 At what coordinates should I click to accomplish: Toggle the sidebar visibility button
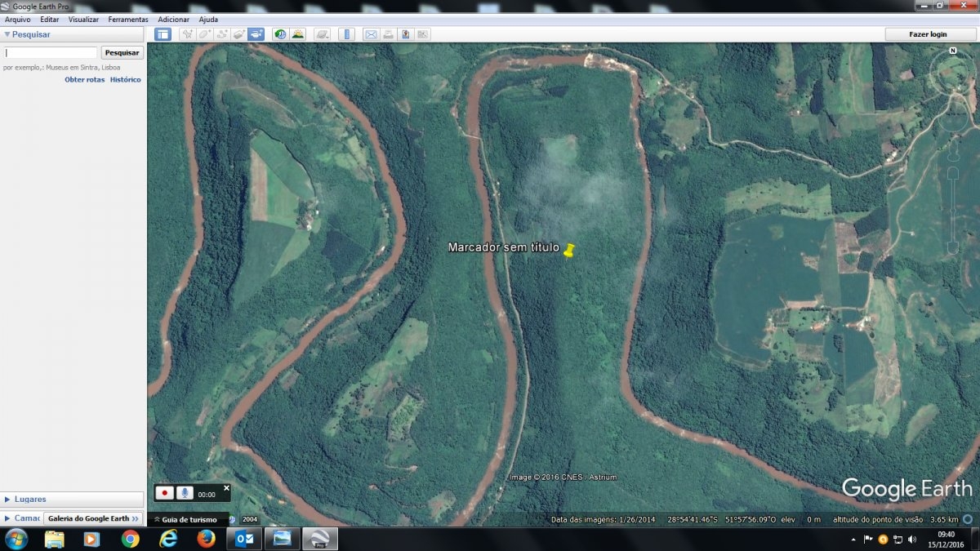click(x=163, y=34)
